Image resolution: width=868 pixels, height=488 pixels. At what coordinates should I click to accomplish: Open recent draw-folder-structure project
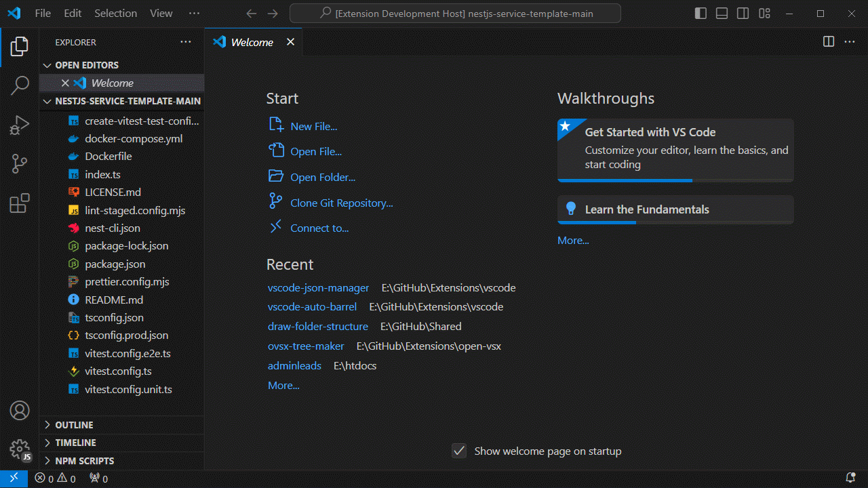click(318, 326)
